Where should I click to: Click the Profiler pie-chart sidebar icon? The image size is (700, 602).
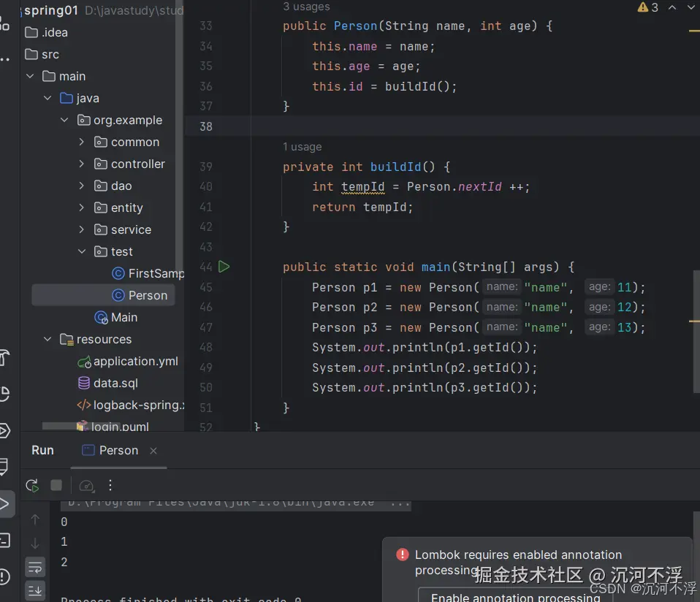[4, 394]
